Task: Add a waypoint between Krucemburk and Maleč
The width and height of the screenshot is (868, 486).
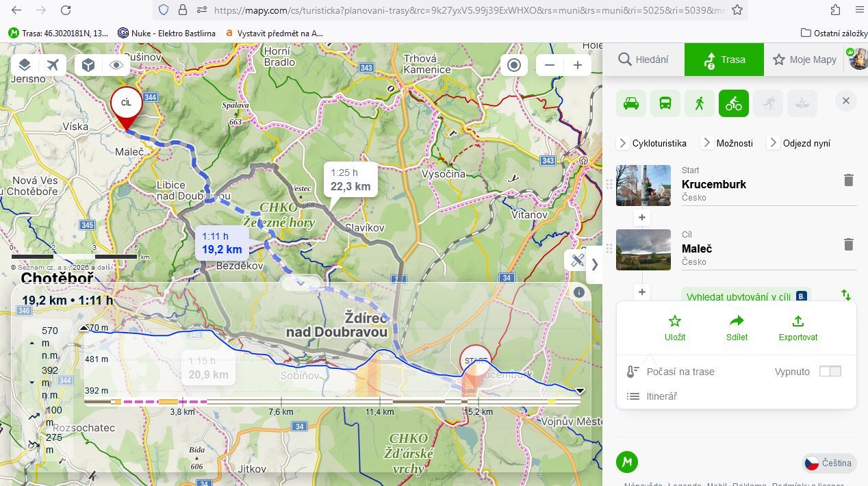Action: point(642,218)
